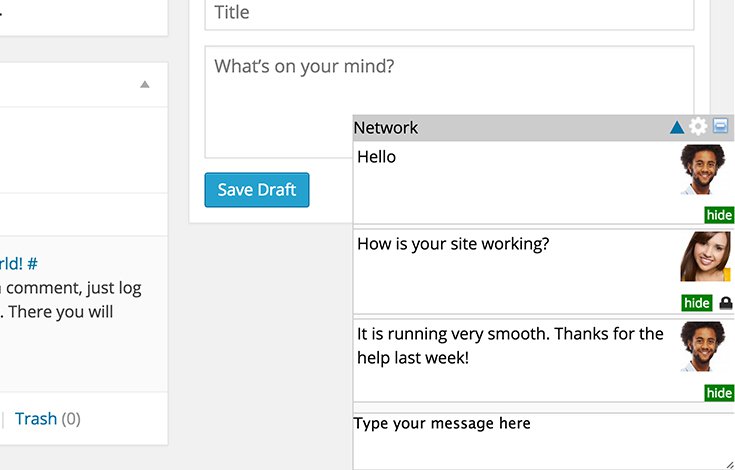Viewport: 735px width, 470px height.
Task: Hide the 'How is your site working?' message
Action: pyautogui.click(x=696, y=303)
